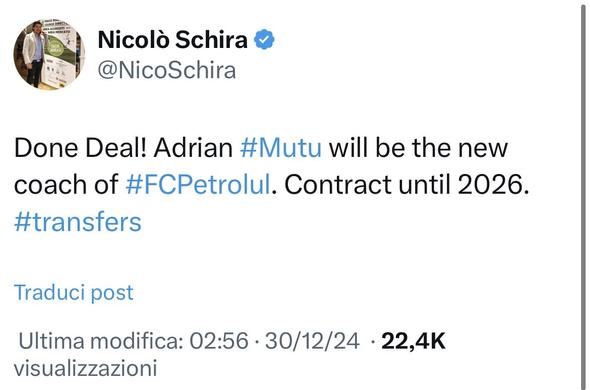Open the @NicoSchira handle
This screenshot has height=390, width=590.
pyautogui.click(x=167, y=70)
